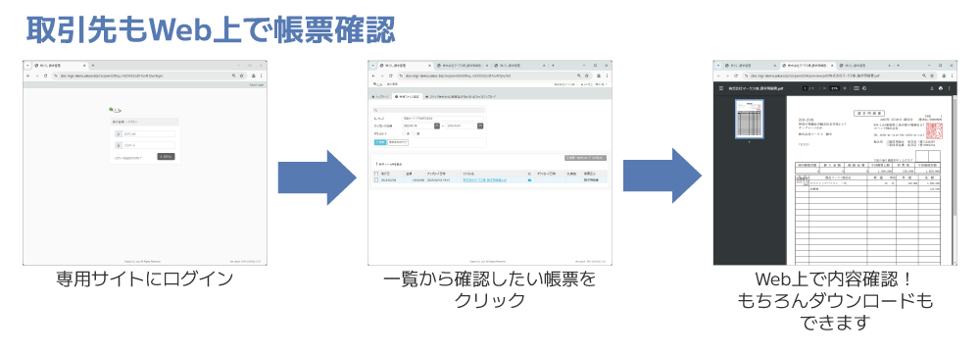Open the file upload page tab in list window
Viewport: 980px width, 353px height.
460,96
